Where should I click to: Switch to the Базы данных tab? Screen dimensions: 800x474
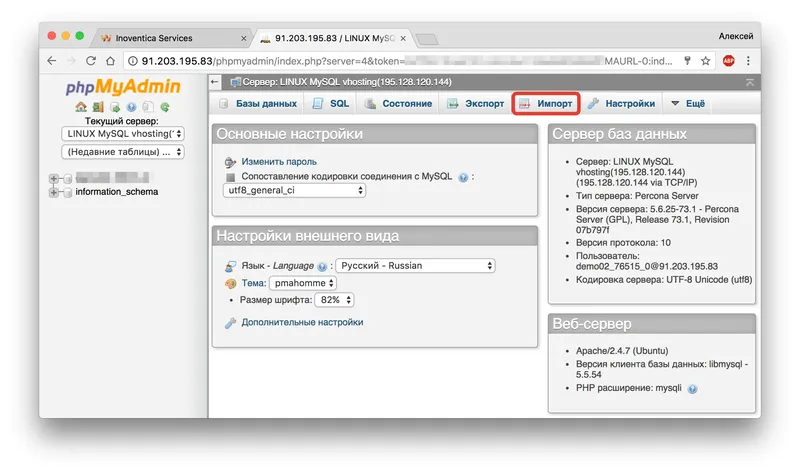tap(258, 104)
